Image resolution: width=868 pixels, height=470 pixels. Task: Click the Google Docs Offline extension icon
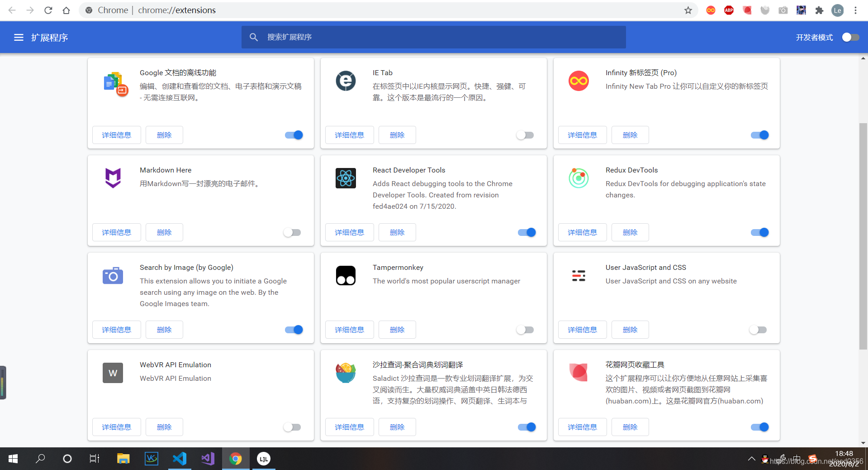[x=116, y=84]
